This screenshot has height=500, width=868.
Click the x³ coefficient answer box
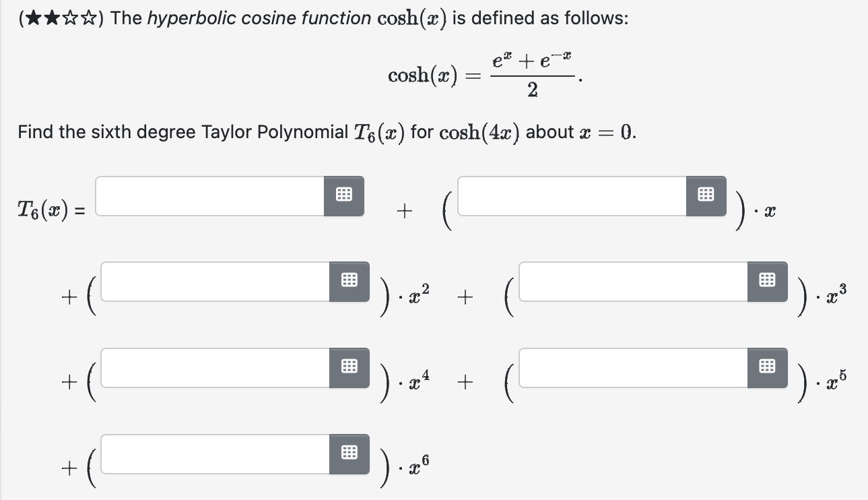pyautogui.click(x=633, y=282)
